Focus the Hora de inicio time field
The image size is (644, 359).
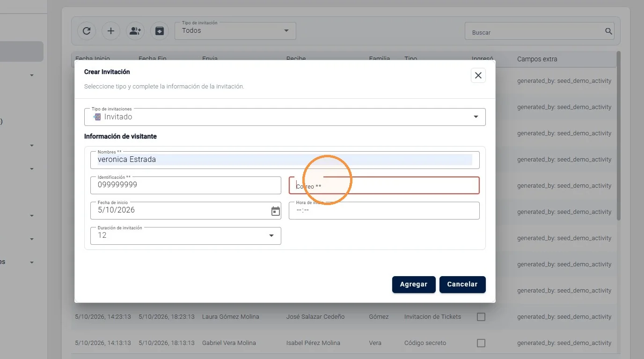coord(384,211)
